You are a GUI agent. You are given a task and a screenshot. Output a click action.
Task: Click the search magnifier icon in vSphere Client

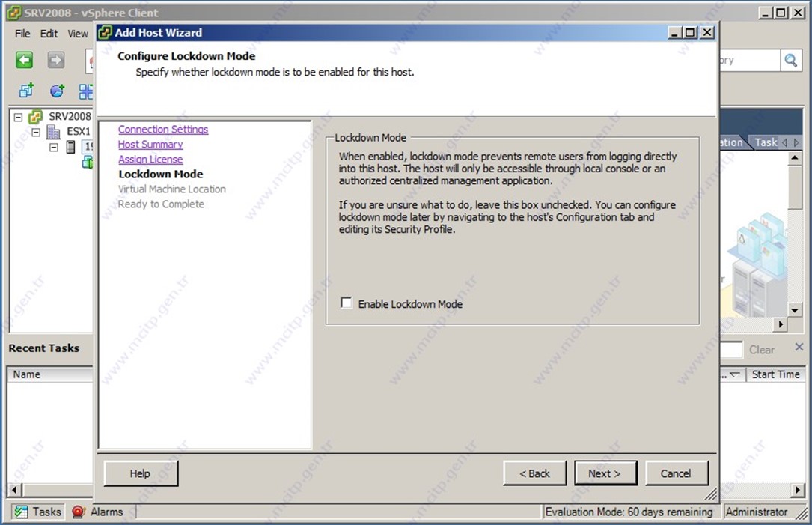click(791, 61)
